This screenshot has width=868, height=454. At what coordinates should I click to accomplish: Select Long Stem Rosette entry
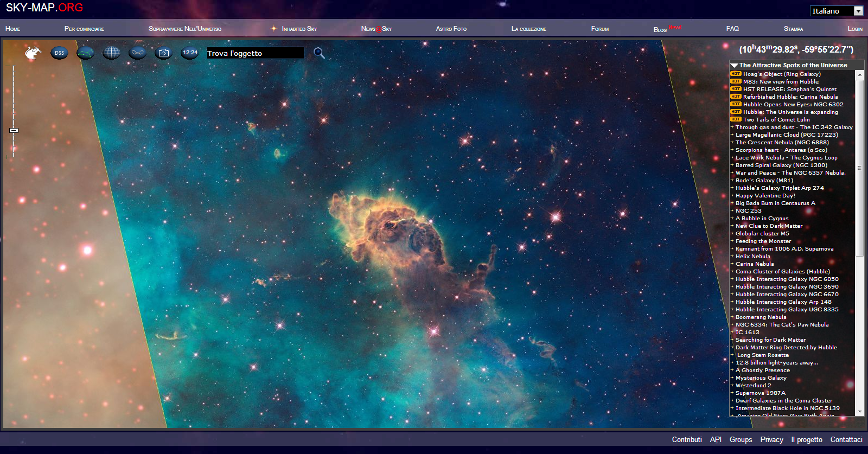[763, 355]
